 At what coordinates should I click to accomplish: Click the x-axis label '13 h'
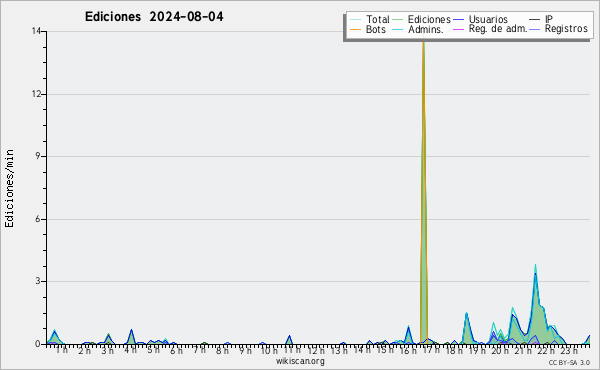point(339,350)
